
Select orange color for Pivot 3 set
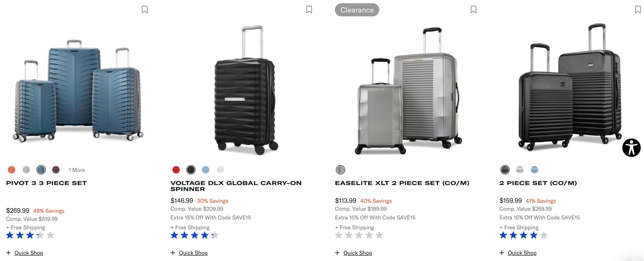(x=12, y=170)
